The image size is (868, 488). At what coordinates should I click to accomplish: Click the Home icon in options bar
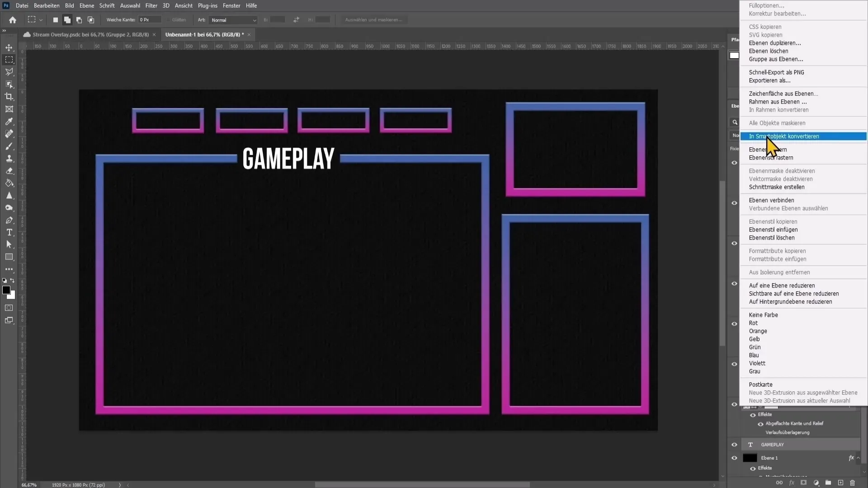pyautogui.click(x=13, y=20)
